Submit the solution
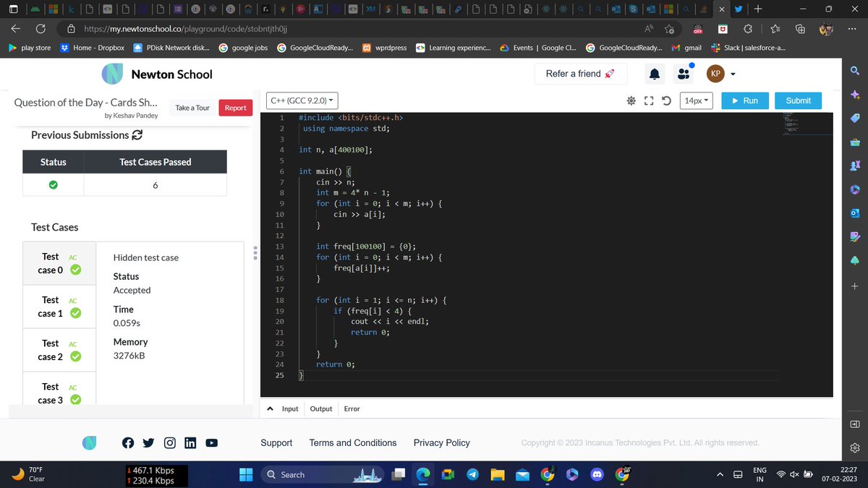The width and height of the screenshot is (868, 488). [798, 100]
